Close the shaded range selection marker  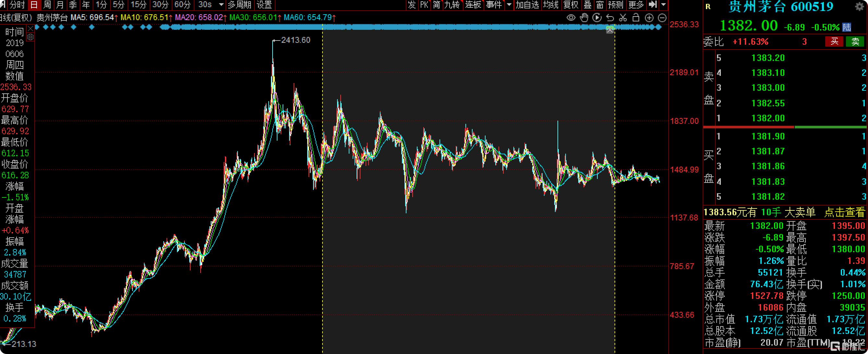[610, 30]
